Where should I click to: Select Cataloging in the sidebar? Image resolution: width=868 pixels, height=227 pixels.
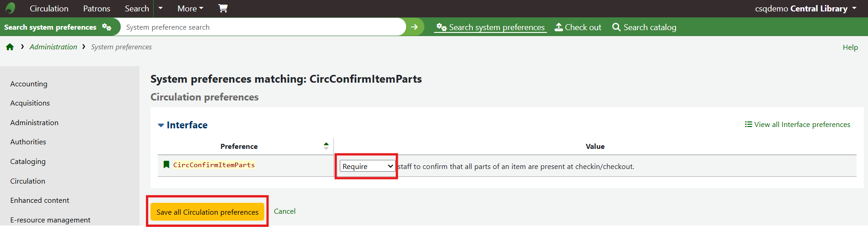point(28,161)
